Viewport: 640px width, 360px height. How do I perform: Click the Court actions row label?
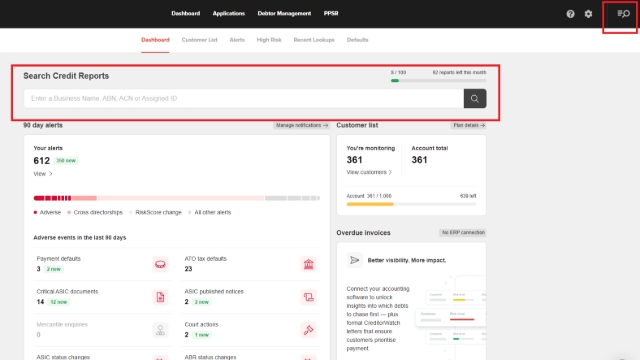click(x=201, y=324)
